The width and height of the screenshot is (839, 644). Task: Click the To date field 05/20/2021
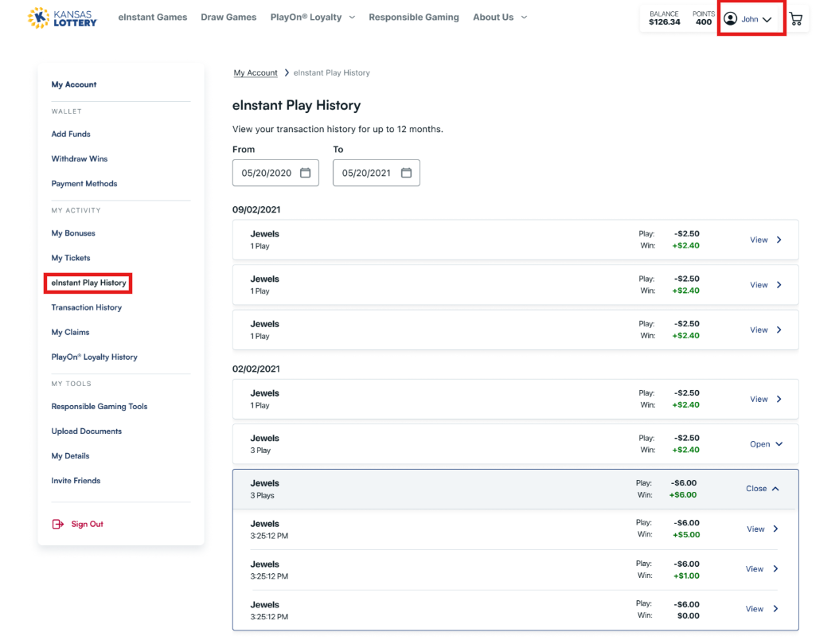point(377,173)
